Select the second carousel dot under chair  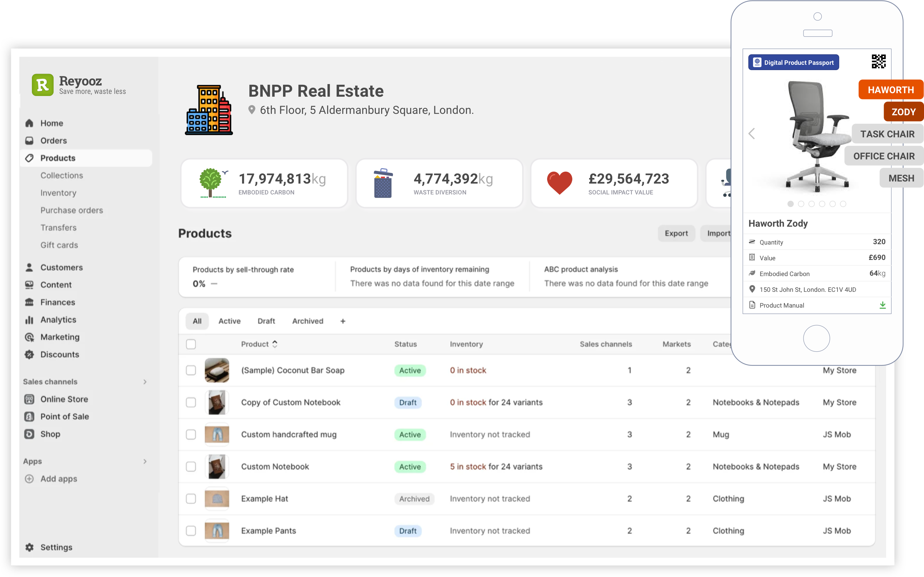tap(801, 204)
